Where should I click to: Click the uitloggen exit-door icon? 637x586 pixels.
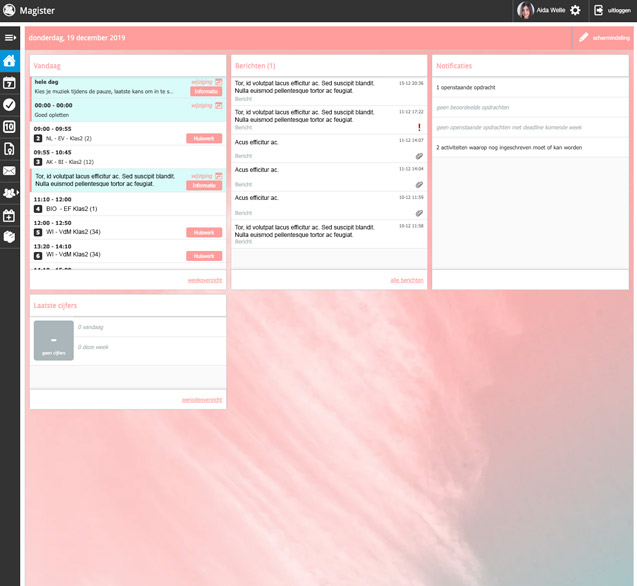tap(598, 10)
